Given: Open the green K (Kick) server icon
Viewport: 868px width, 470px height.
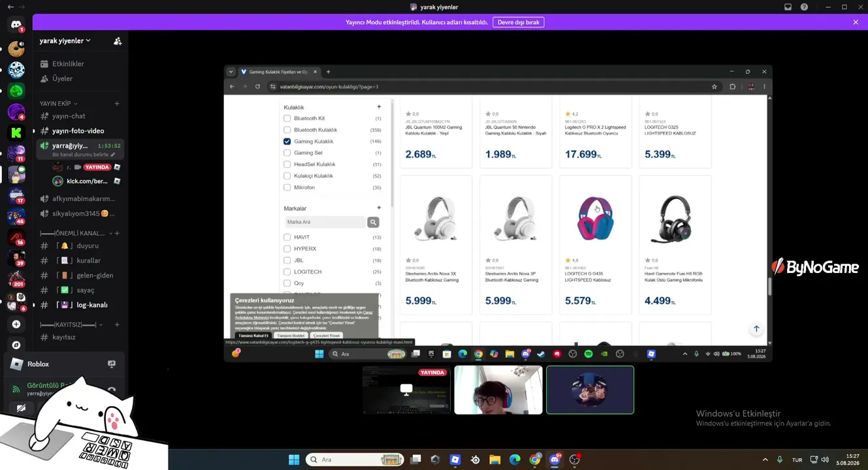Looking at the screenshot, I should pos(16,133).
